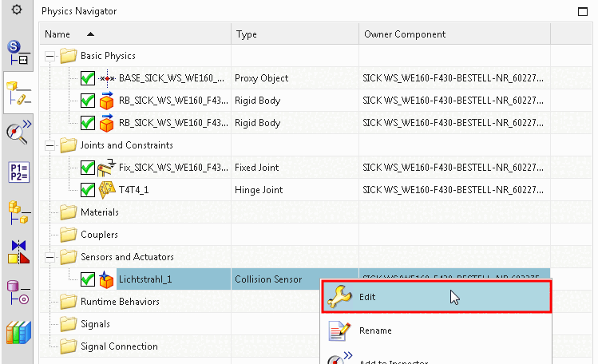This screenshot has height=364, width=598.
Task: Disable the Lichtstrahl_1 collision sensor checkbox
Action: 88,279
